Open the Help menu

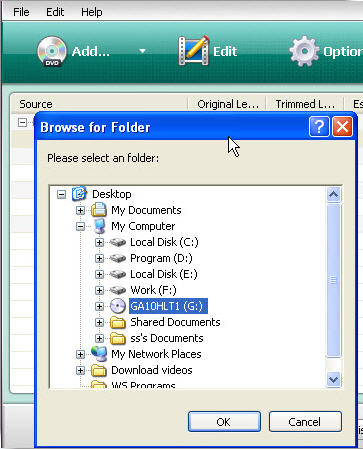92,12
